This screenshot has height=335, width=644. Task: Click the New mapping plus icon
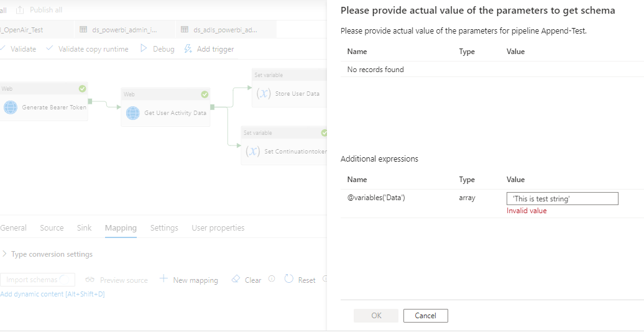[x=163, y=280]
